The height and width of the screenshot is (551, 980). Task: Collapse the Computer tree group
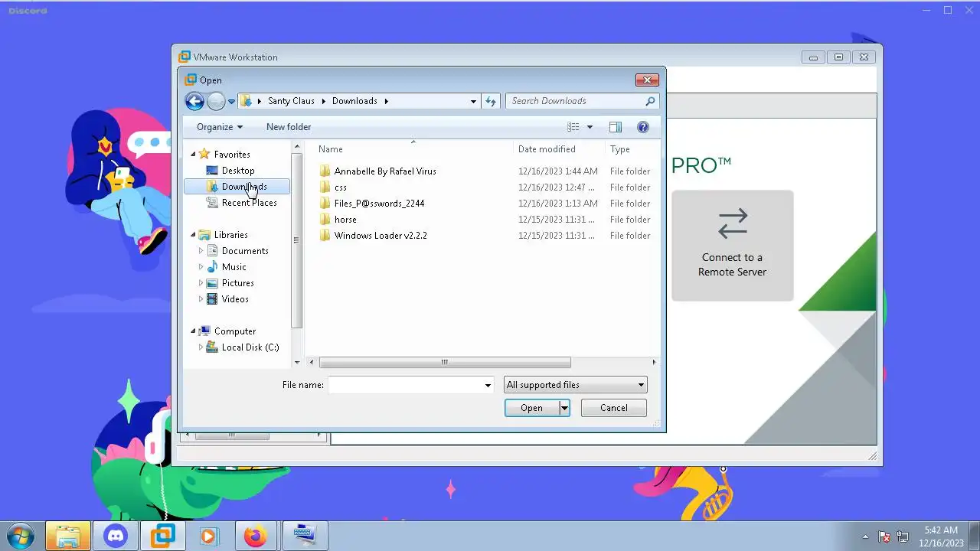[x=193, y=331]
